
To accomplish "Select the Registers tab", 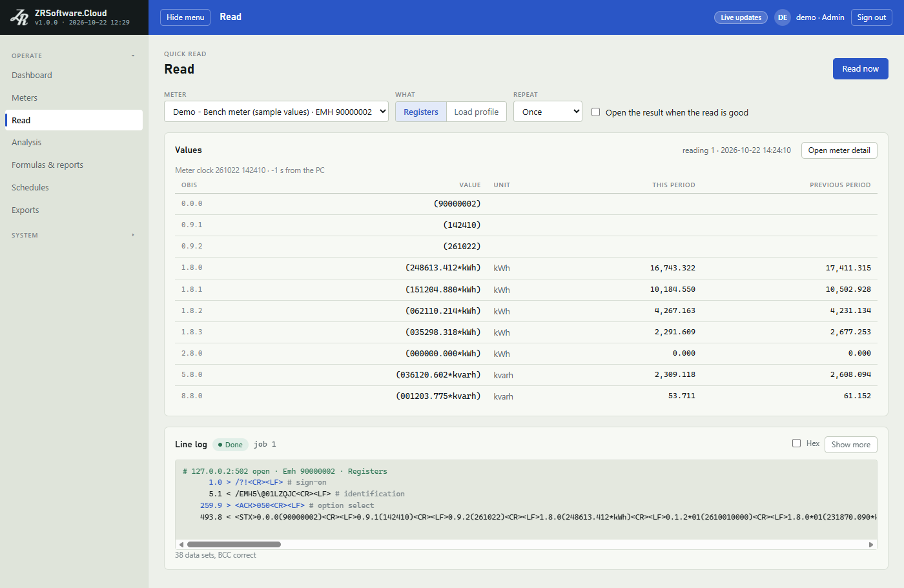I will [x=421, y=112].
